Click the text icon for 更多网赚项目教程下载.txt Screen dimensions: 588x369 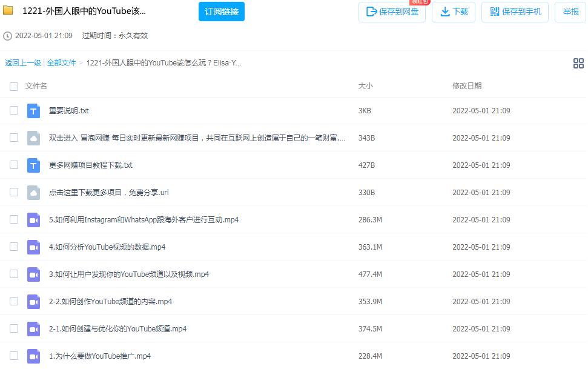(x=34, y=165)
